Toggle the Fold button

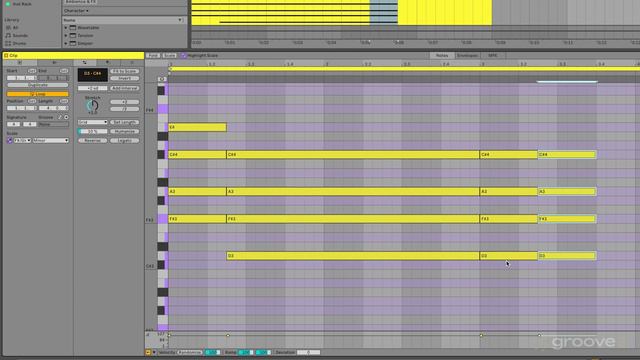pyautogui.click(x=153, y=56)
